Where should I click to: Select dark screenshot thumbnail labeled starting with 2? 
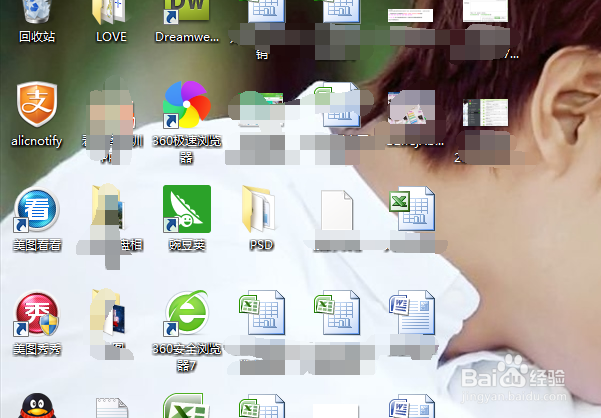(x=485, y=113)
